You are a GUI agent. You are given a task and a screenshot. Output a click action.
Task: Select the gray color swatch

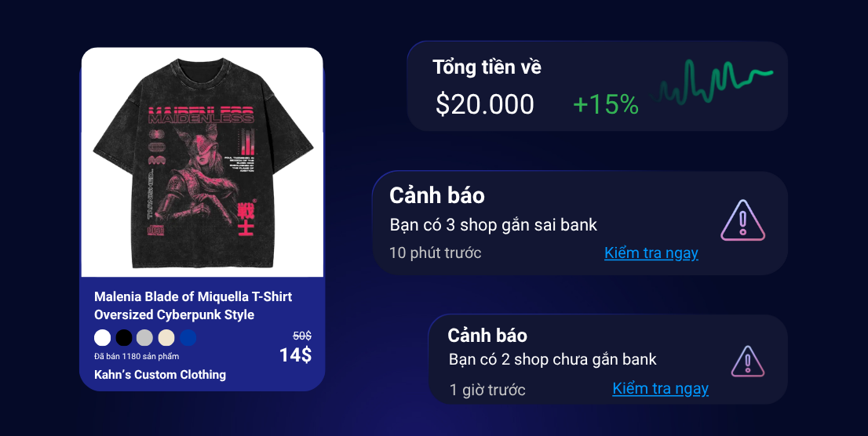144,337
